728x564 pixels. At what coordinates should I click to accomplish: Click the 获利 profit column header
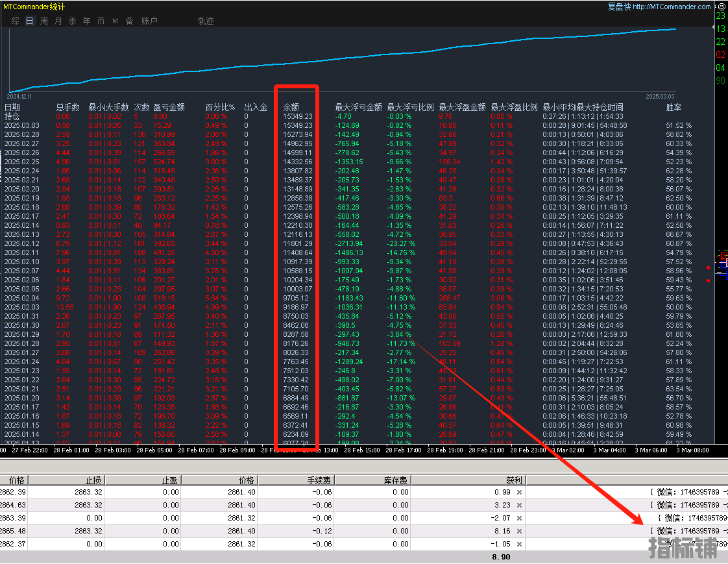[468, 480]
